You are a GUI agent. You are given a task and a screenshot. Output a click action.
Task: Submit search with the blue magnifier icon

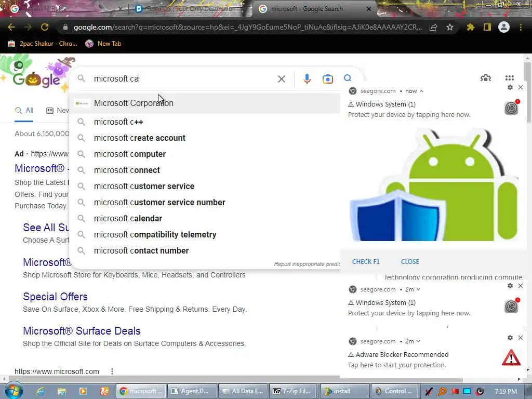point(348,78)
